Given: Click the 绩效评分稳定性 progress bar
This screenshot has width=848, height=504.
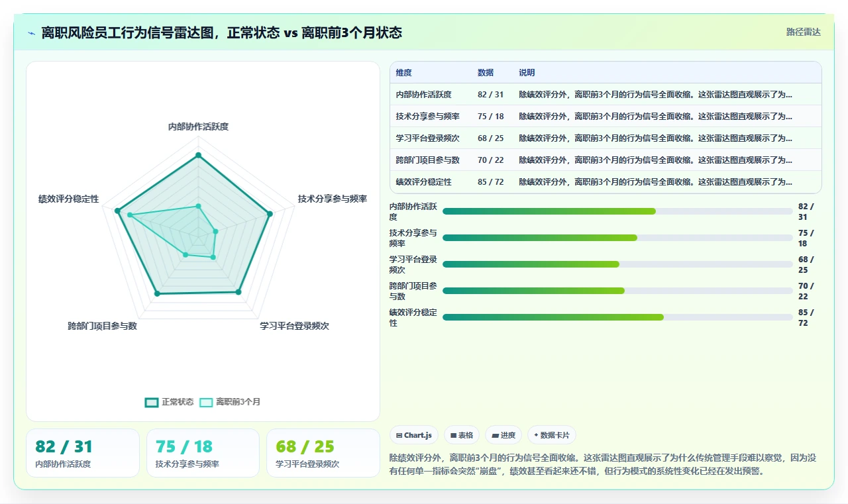Looking at the screenshot, I should click(x=617, y=317).
